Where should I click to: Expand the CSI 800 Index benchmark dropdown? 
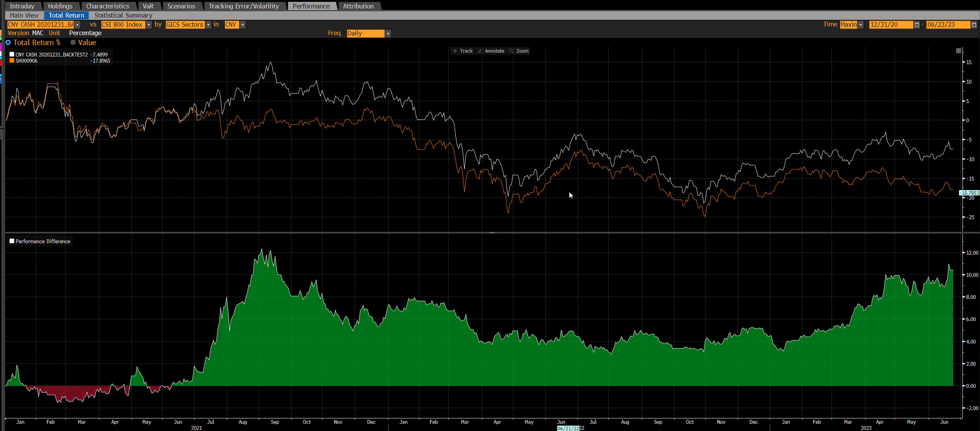149,24
